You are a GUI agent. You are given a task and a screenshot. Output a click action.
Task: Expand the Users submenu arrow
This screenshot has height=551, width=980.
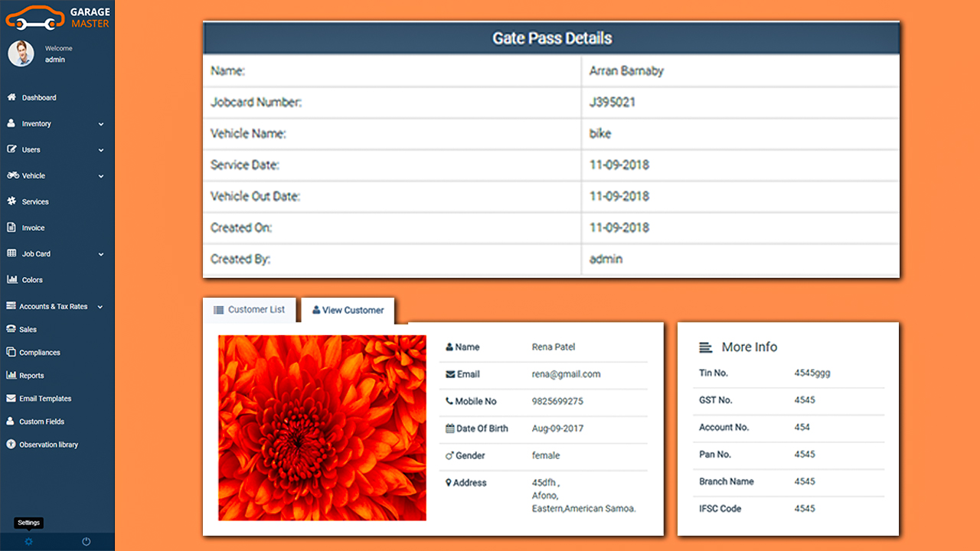click(x=101, y=150)
